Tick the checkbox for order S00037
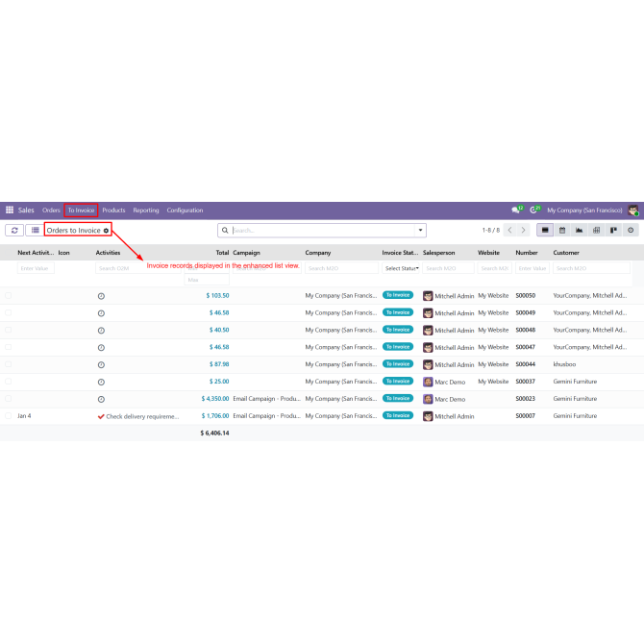 coord(9,382)
